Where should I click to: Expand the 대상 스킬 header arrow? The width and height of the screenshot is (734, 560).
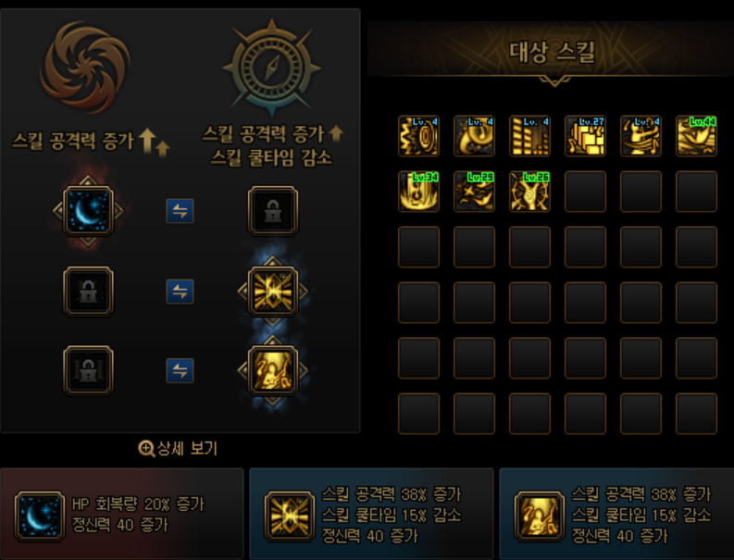coord(554,81)
